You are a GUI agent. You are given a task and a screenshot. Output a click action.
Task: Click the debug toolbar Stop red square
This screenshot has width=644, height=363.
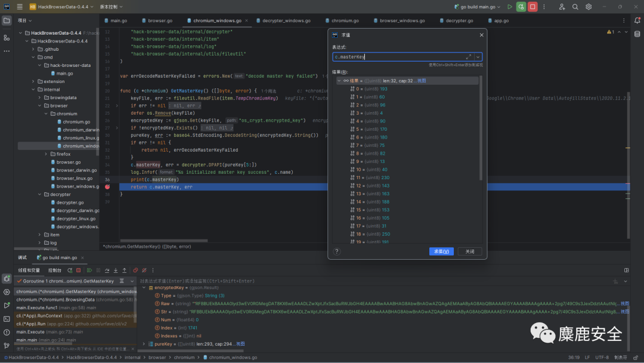79,270
